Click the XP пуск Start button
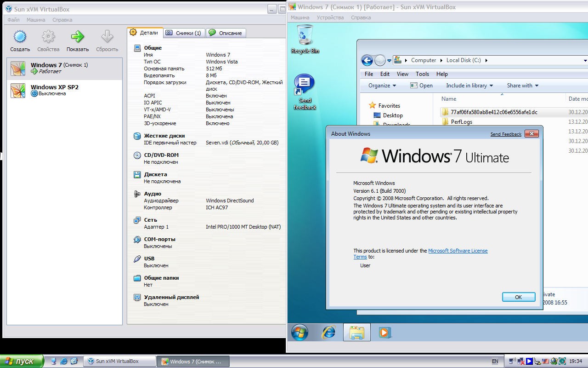This screenshot has height=368, width=588. point(22,361)
